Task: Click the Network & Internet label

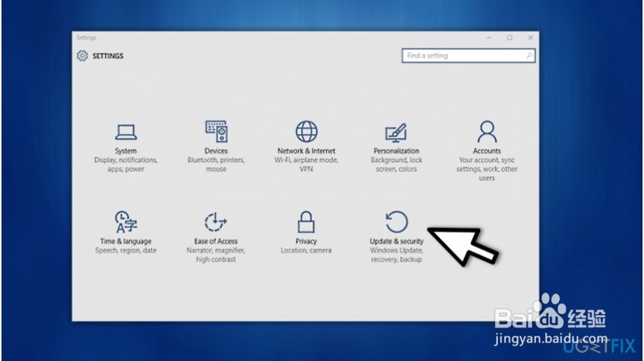Action: 307,150
